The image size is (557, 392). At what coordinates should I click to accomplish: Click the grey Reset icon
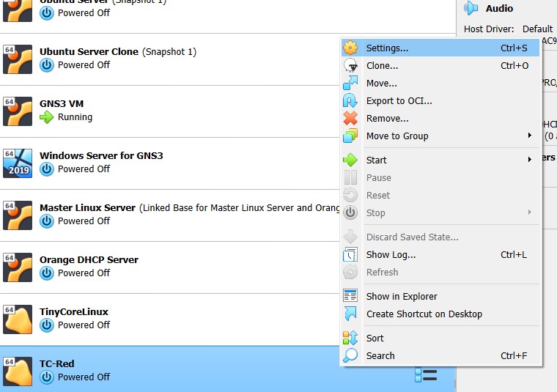(x=350, y=195)
